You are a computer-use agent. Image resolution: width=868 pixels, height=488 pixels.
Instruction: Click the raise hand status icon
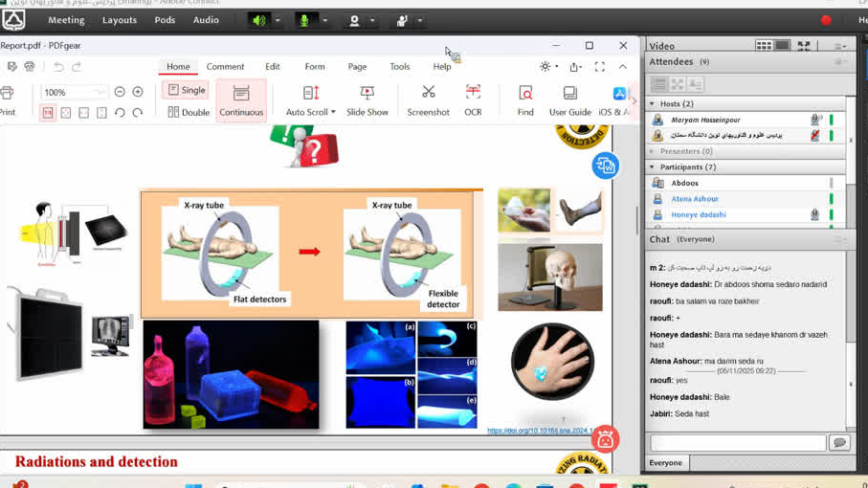click(x=403, y=20)
